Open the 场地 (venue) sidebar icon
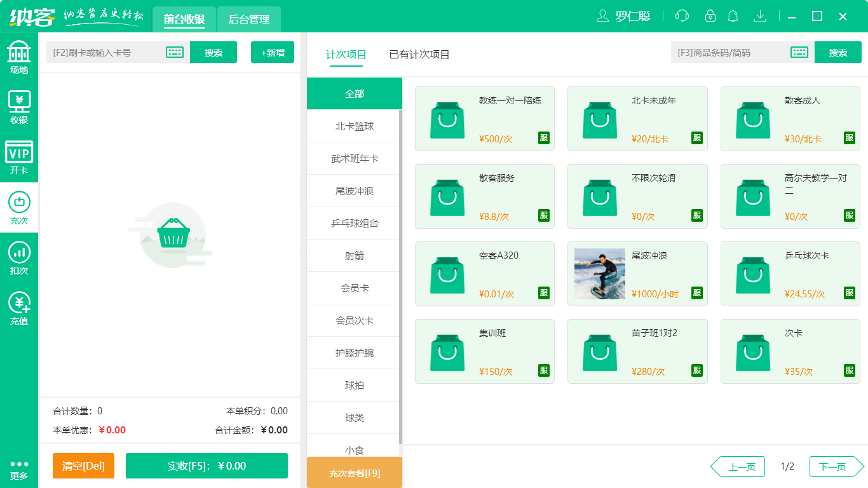 (19, 56)
